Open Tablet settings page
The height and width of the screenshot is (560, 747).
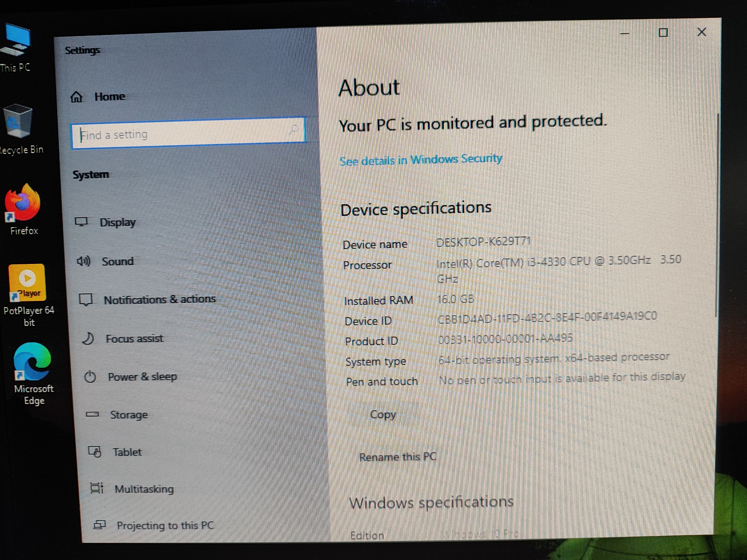click(x=127, y=452)
